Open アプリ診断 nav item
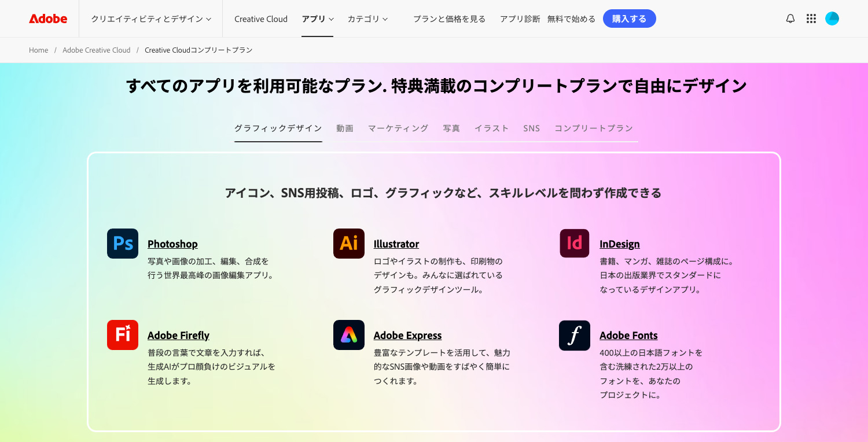The width and height of the screenshot is (868, 442). tap(520, 19)
